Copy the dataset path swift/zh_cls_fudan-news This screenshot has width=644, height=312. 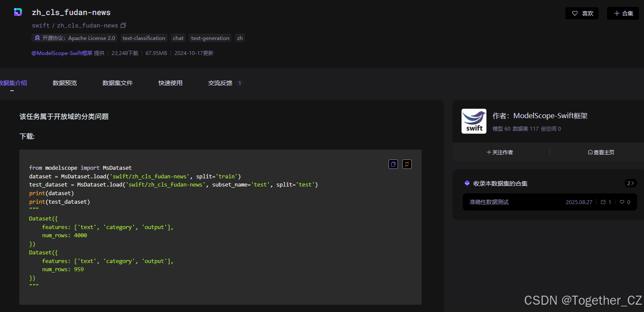click(123, 25)
